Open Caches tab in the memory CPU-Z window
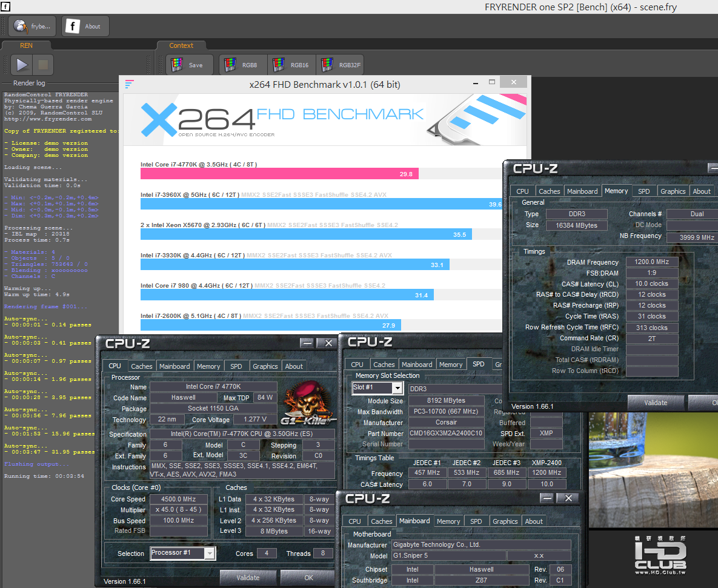The height and width of the screenshot is (588, 718). coord(549,191)
